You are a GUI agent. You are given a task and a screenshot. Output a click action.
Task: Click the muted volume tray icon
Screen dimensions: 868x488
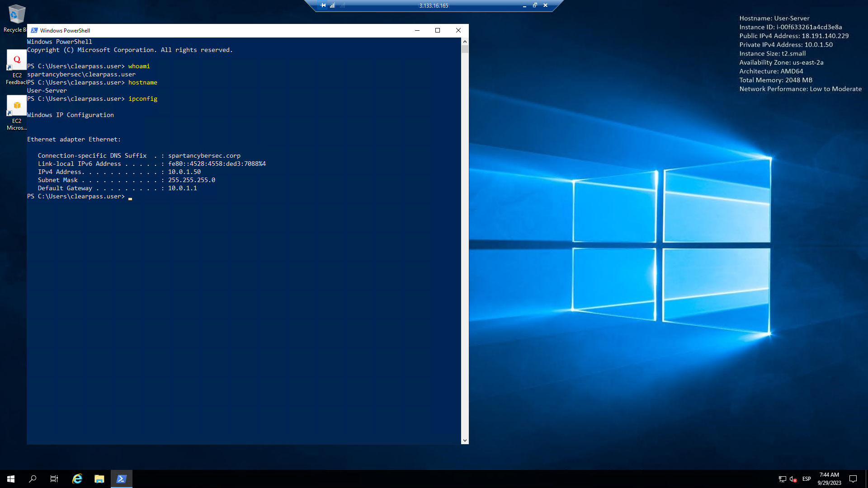coord(793,479)
